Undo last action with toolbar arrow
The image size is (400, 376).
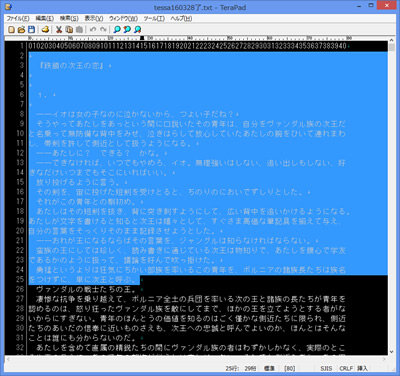click(x=93, y=29)
